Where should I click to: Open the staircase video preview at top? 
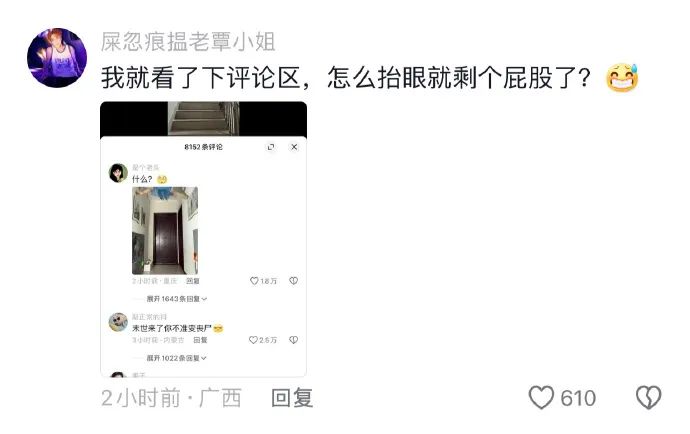point(203,119)
